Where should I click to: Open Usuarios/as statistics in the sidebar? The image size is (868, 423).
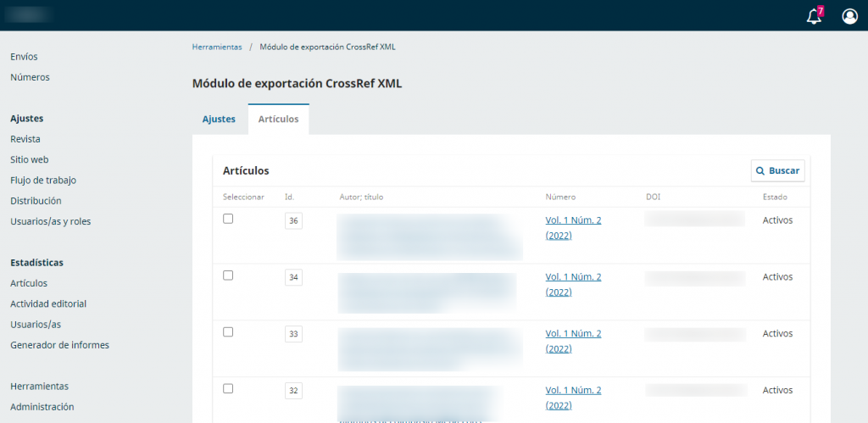coord(36,324)
